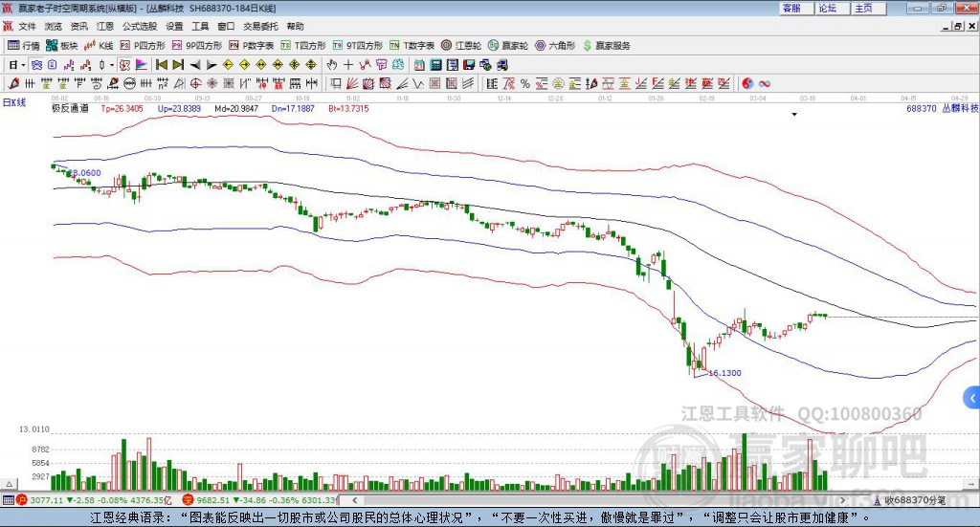Jump to last bar icon

[178, 65]
